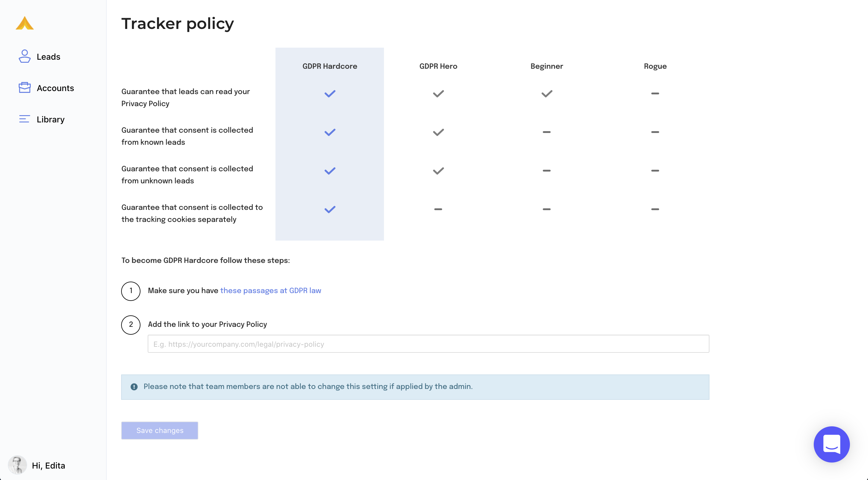This screenshot has width=868, height=480.
Task: Click Edita's profile avatar
Action: point(17,465)
